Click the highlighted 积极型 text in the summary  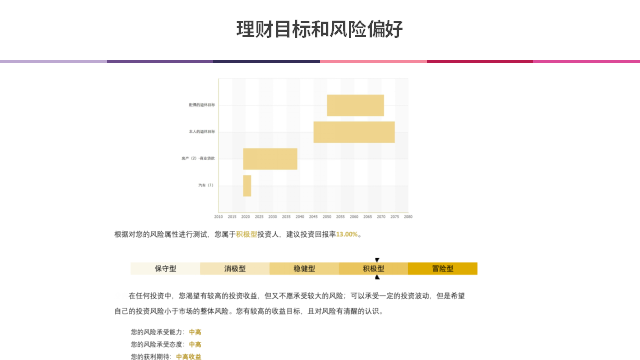coord(247,234)
